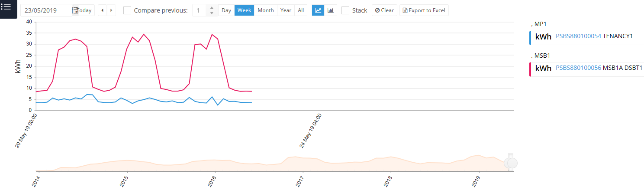644x190 pixels.
Task: Decrease the compare previous count
Action: coord(211,13)
